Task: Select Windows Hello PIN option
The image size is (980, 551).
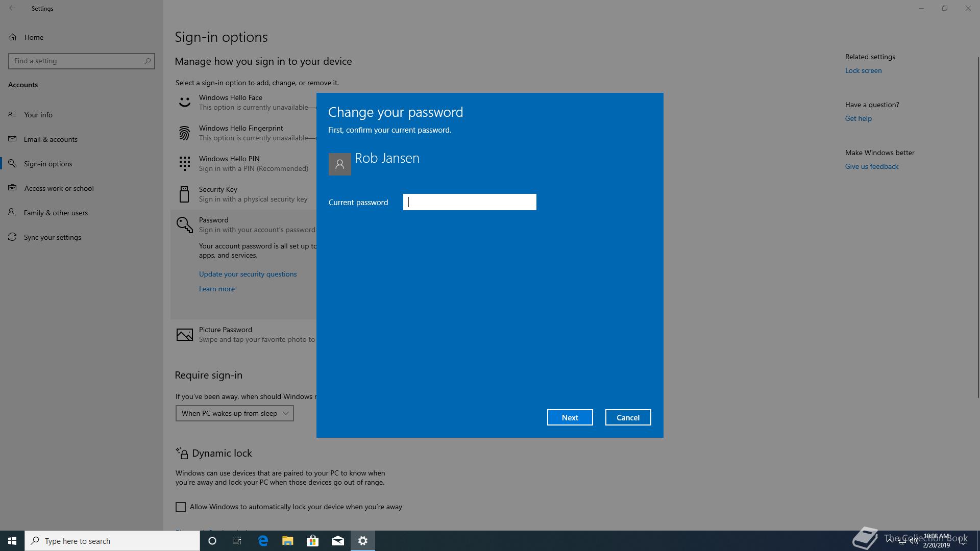Action: [x=244, y=163]
